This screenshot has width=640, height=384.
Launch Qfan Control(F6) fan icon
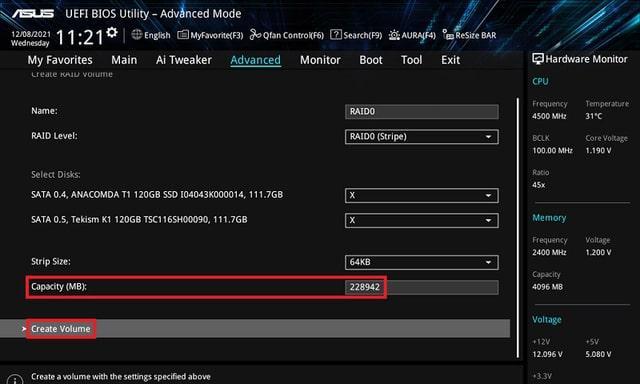(x=256, y=35)
